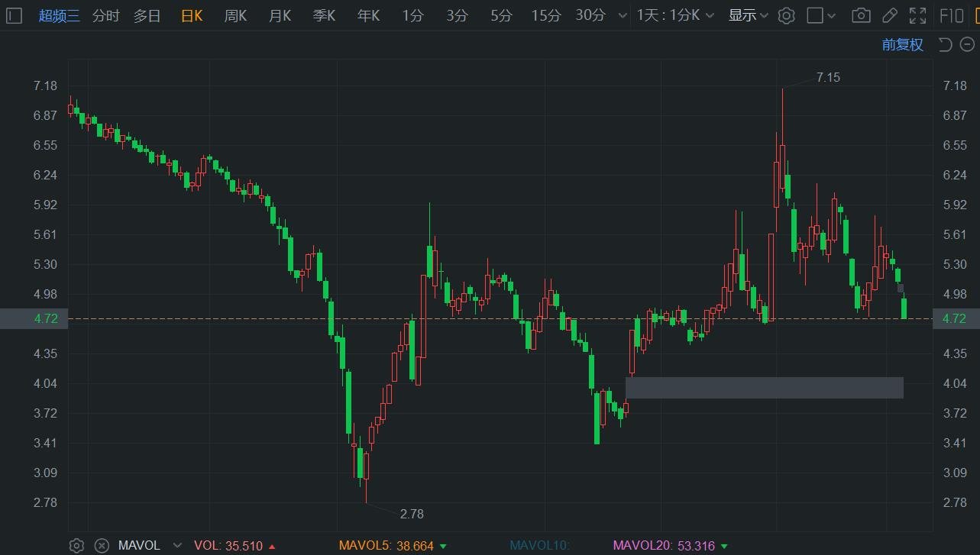Image resolution: width=980 pixels, height=555 pixels.
Task: Switch to 月K monthly chart
Action: [280, 15]
